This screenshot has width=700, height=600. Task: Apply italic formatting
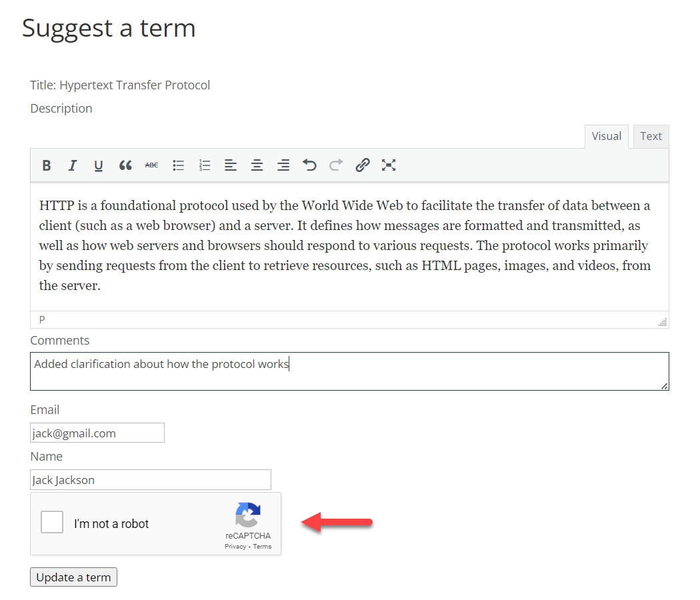click(x=72, y=165)
